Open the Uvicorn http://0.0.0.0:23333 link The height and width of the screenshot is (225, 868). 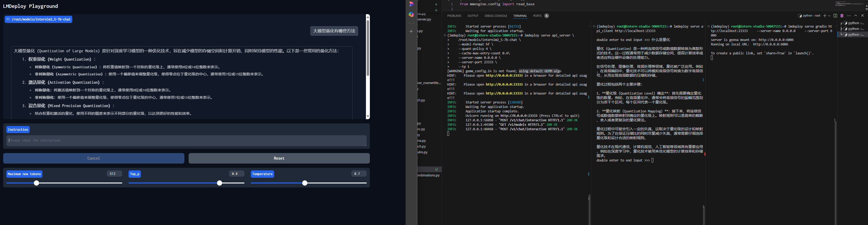519,116
